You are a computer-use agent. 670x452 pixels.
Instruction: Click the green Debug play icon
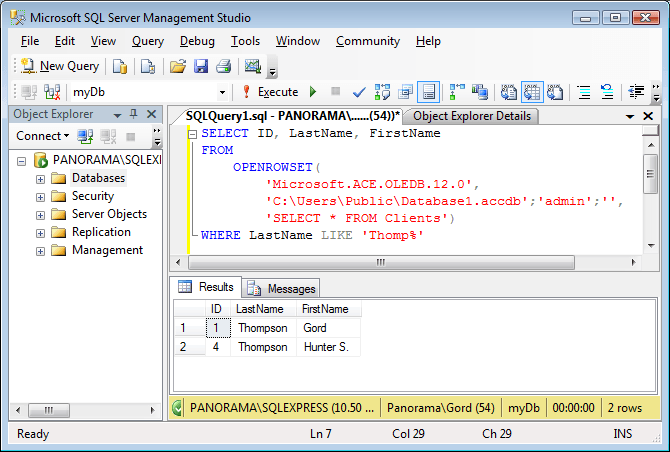(313, 92)
